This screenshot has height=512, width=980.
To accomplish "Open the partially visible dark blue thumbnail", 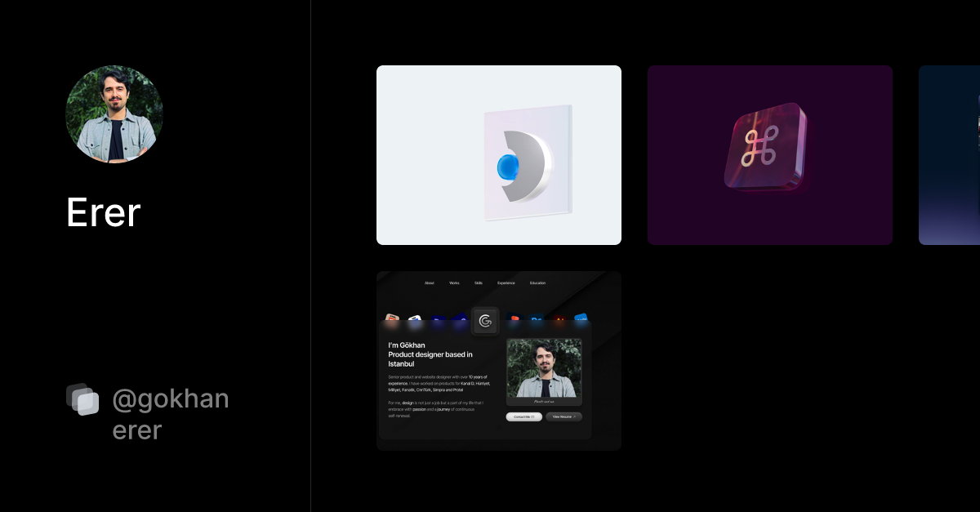I will coord(950,155).
